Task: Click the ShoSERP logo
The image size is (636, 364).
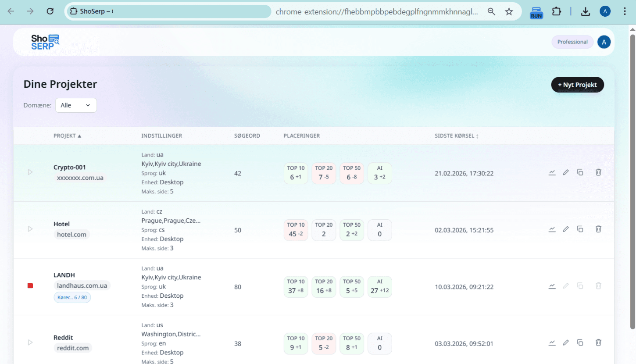Action: [45, 42]
